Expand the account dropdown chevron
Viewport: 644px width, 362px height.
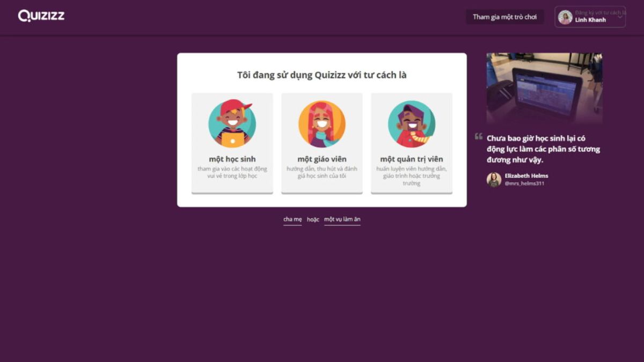[x=620, y=17]
